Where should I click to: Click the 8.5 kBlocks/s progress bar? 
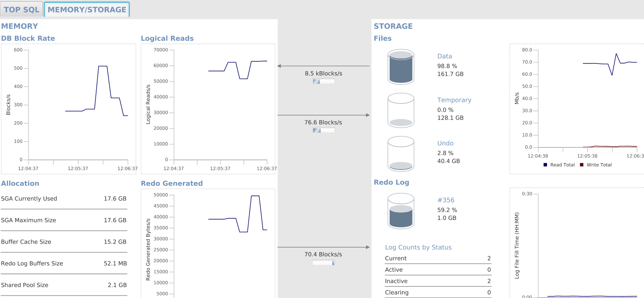point(323,81)
